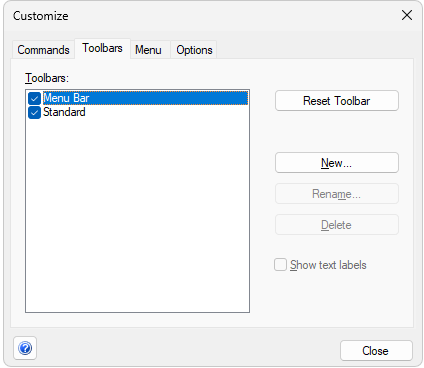This screenshot has height=368, width=424.
Task: Select the Toolbars tab
Action: (102, 48)
